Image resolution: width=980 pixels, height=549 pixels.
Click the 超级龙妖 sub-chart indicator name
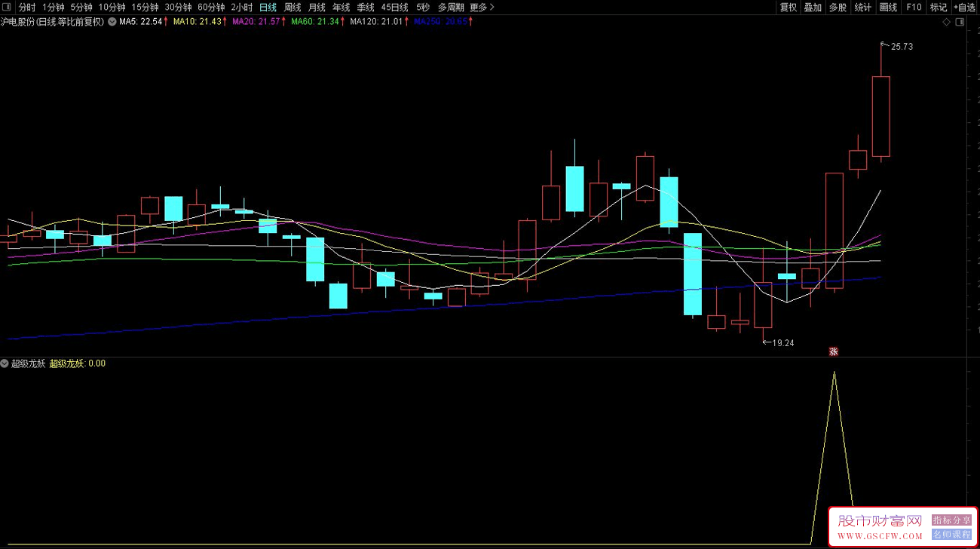tap(28, 363)
